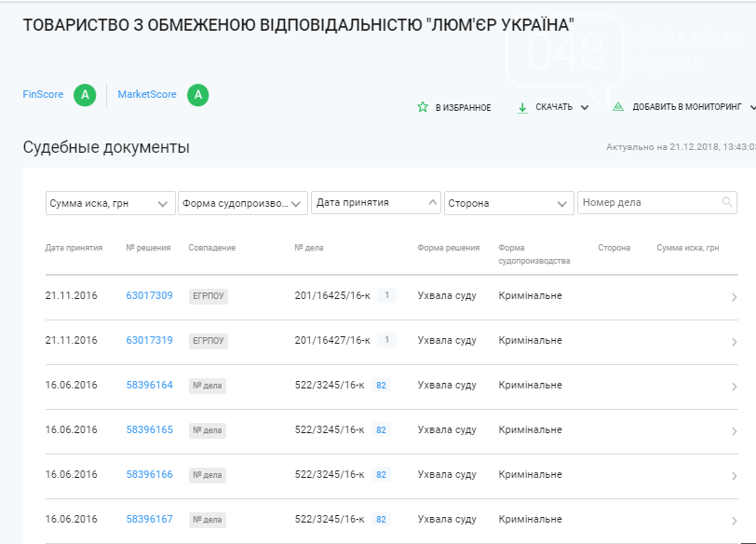Click ЕГРПОУ tag in row 63017319
This screenshot has height=544, width=756.
(209, 341)
